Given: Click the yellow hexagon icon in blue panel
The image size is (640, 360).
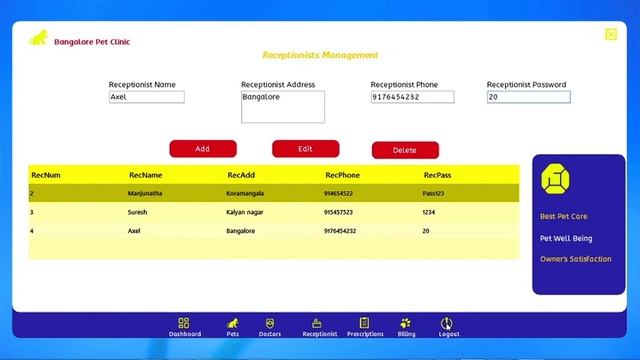Looking at the screenshot, I should tap(555, 179).
